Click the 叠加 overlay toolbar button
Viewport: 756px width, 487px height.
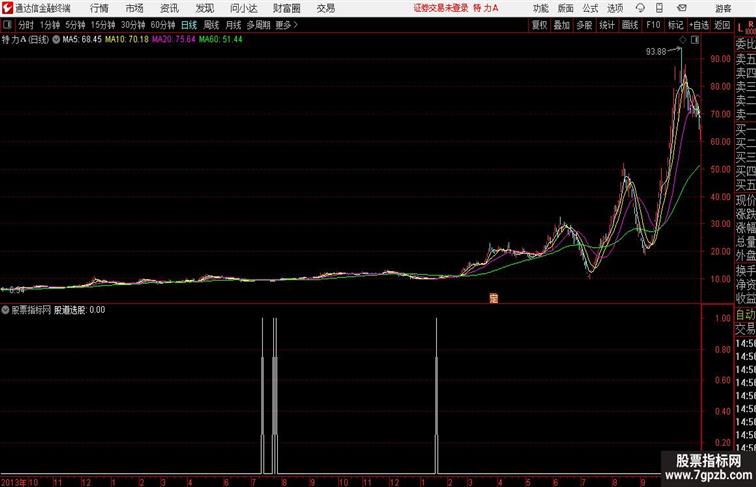562,25
